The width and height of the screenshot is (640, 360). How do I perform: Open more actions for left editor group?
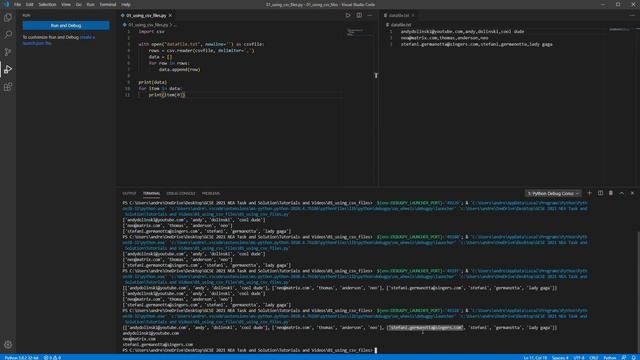coord(370,16)
